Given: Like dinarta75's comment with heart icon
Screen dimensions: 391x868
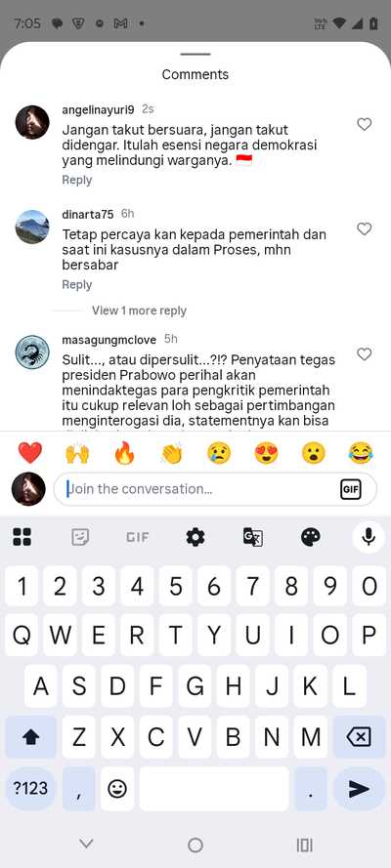Looking at the screenshot, I should click(364, 228).
